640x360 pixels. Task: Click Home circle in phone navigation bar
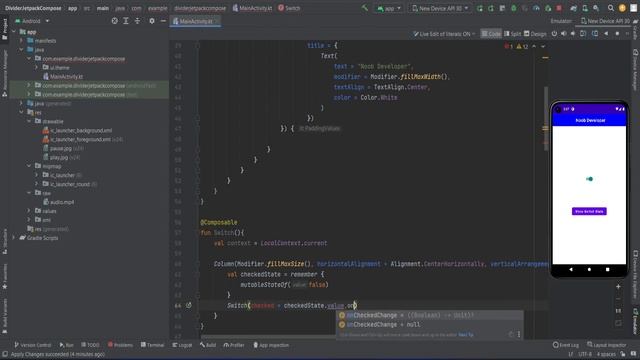589,269
